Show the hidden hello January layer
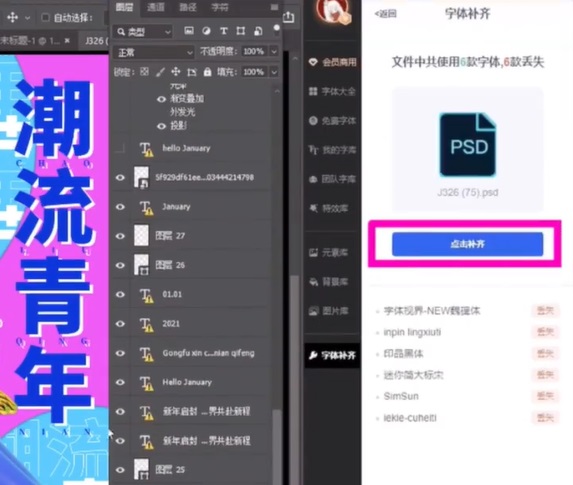The height and width of the screenshot is (485, 573). point(120,148)
